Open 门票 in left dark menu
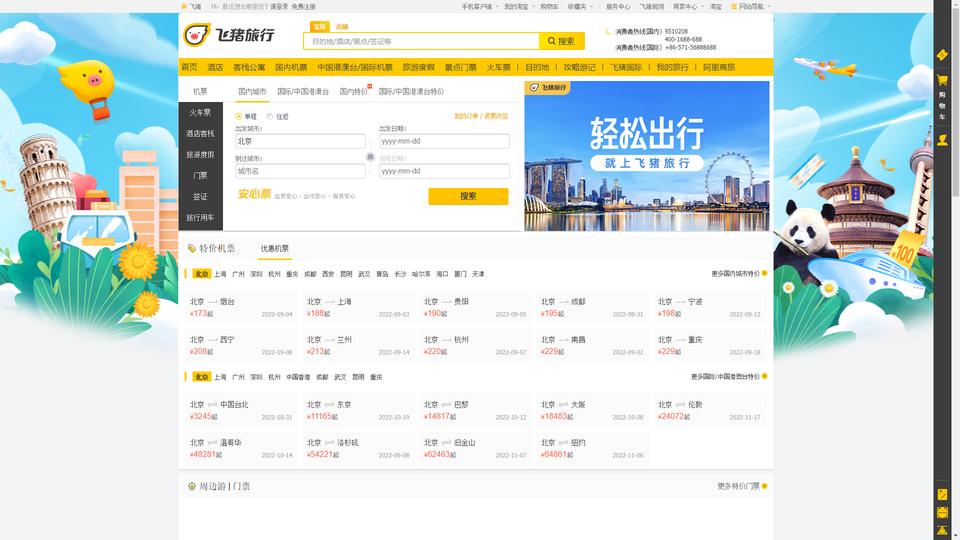Screen dimensions: 960x540 click(x=200, y=175)
